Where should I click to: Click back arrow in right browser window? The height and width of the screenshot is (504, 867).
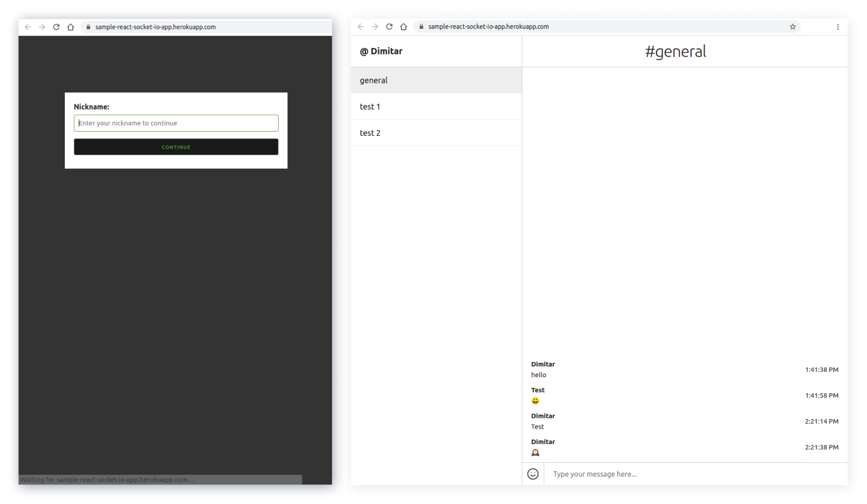click(361, 26)
